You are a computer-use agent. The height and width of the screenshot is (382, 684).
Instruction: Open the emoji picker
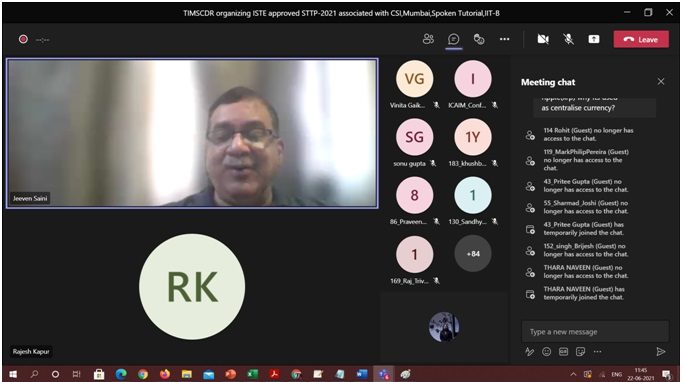(547, 351)
